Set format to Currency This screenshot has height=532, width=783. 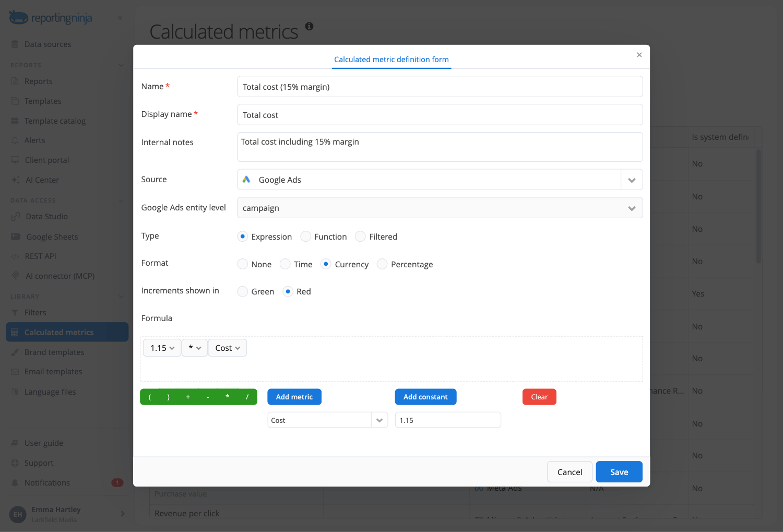click(326, 264)
